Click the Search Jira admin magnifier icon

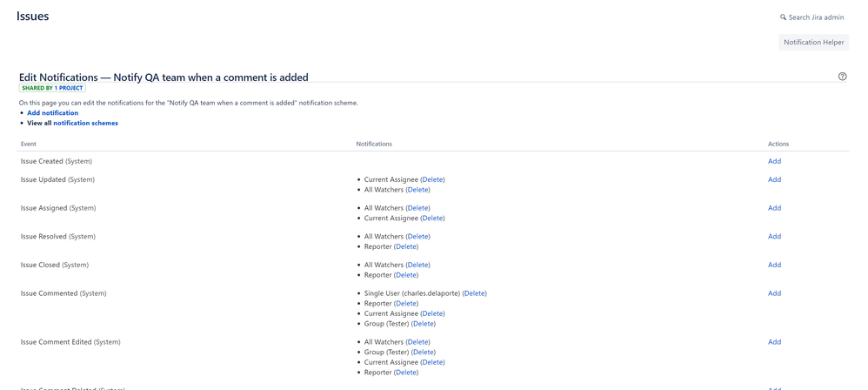click(x=784, y=17)
